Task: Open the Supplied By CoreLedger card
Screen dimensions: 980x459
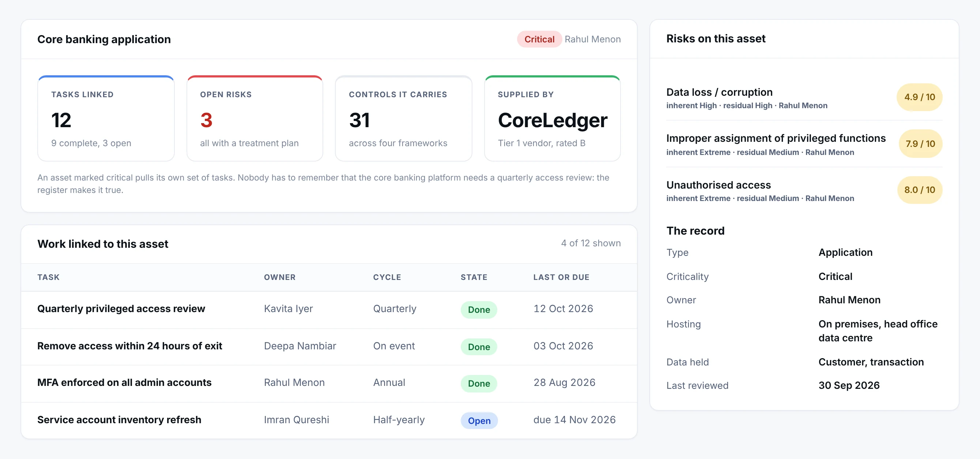Action: coord(553,118)
